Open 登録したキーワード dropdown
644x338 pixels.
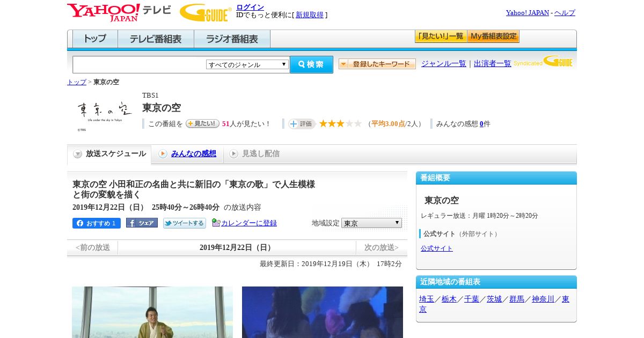pyautogui.click(x=377, y=64)
